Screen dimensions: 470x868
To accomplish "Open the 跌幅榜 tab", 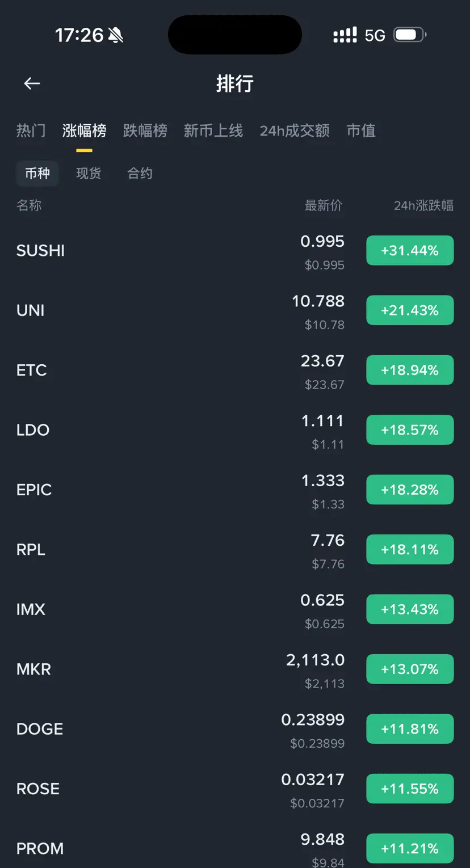I will click(x=145, y=130).
